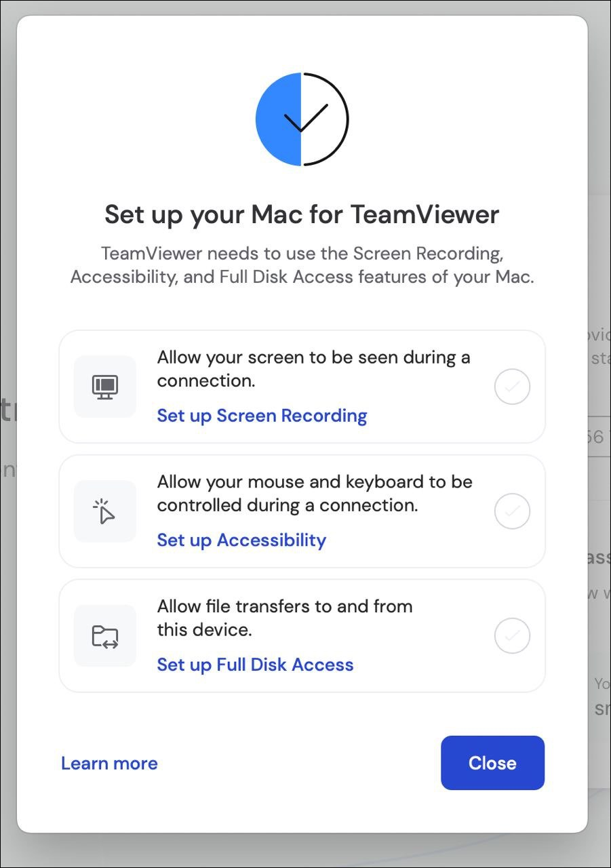Click the screen icon beside Screen Recording
Viewport: 611px width, 868px height.
(x=104, y=386)
